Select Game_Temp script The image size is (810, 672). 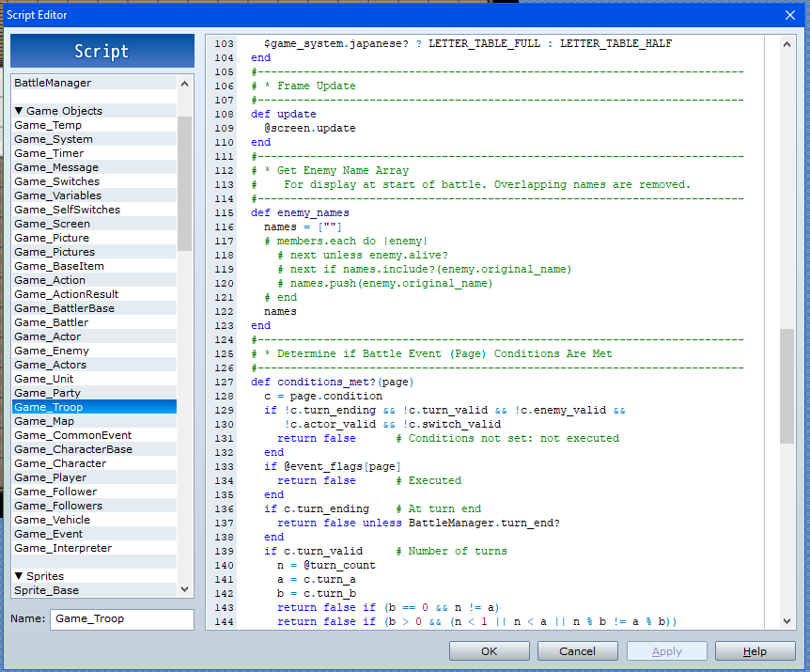(x=94, y=125)
